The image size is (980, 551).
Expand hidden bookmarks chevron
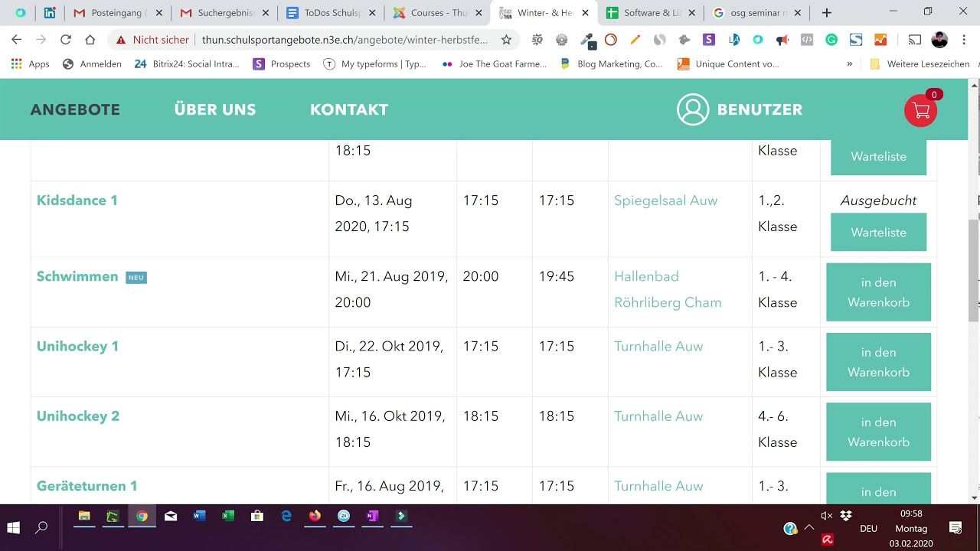coord(849,64)
